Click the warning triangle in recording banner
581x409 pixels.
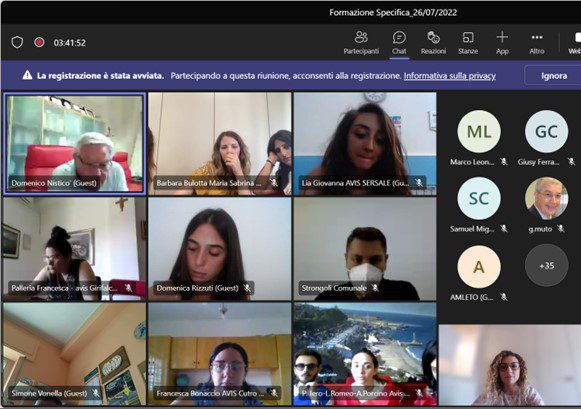point(27,75)
